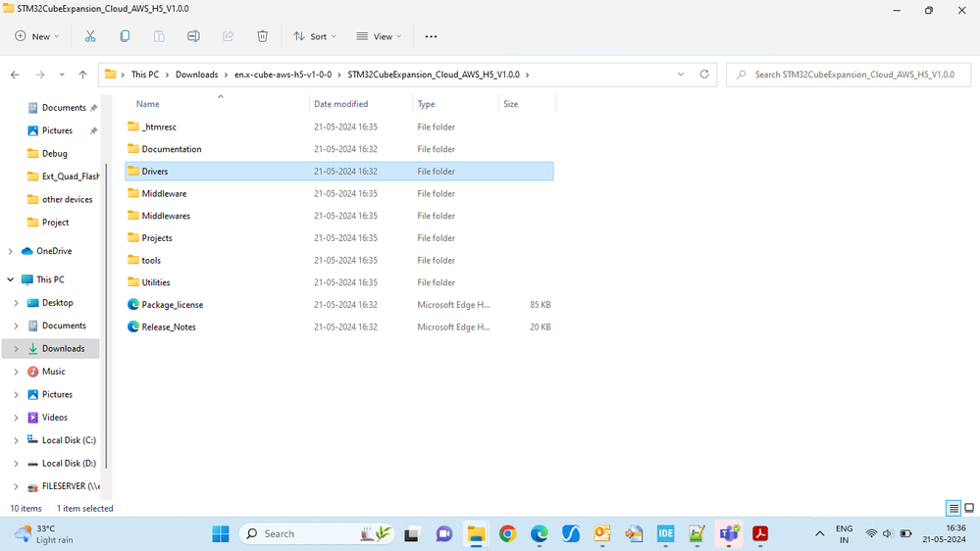Collapse the This PC tree node
The height and width of the screenshot is (551, 980).
click(x=10, y=279)
